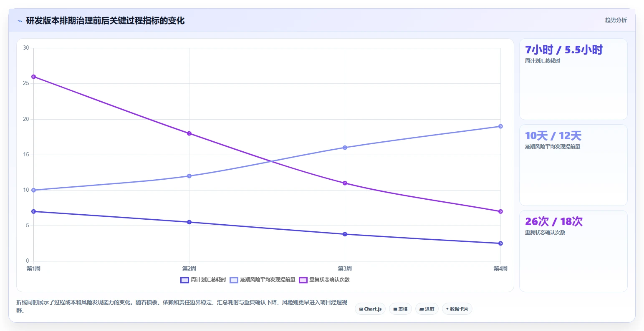
Task: Click the lightning icon beside the chart title
Action: (x=20, y=21)
